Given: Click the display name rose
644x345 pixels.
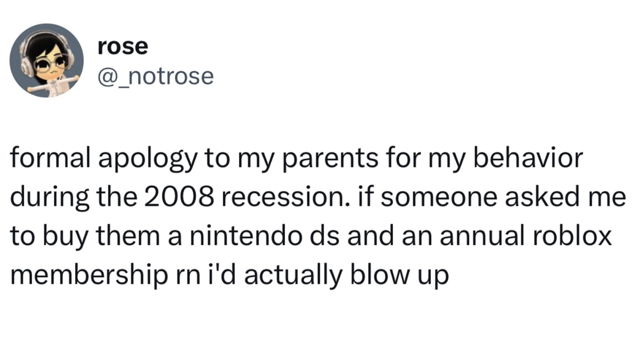Looking at the screenshot, I should [123, 46].
